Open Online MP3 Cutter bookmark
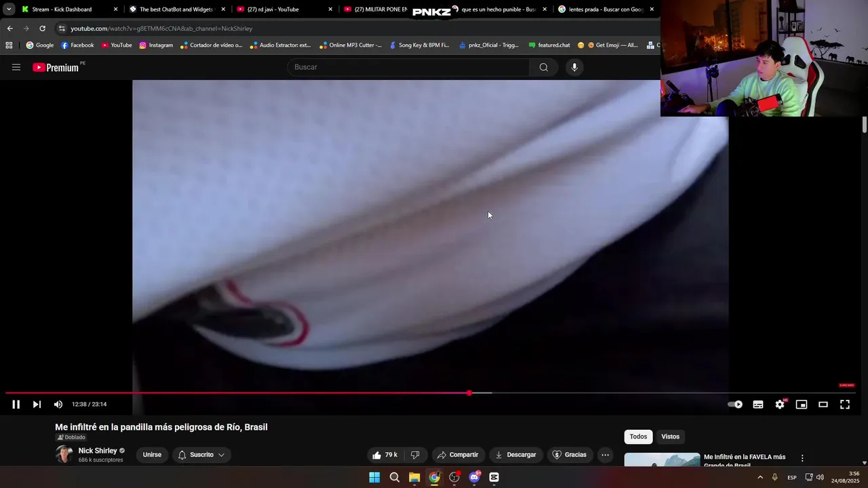868x488 pixels. tap(351, 45)
